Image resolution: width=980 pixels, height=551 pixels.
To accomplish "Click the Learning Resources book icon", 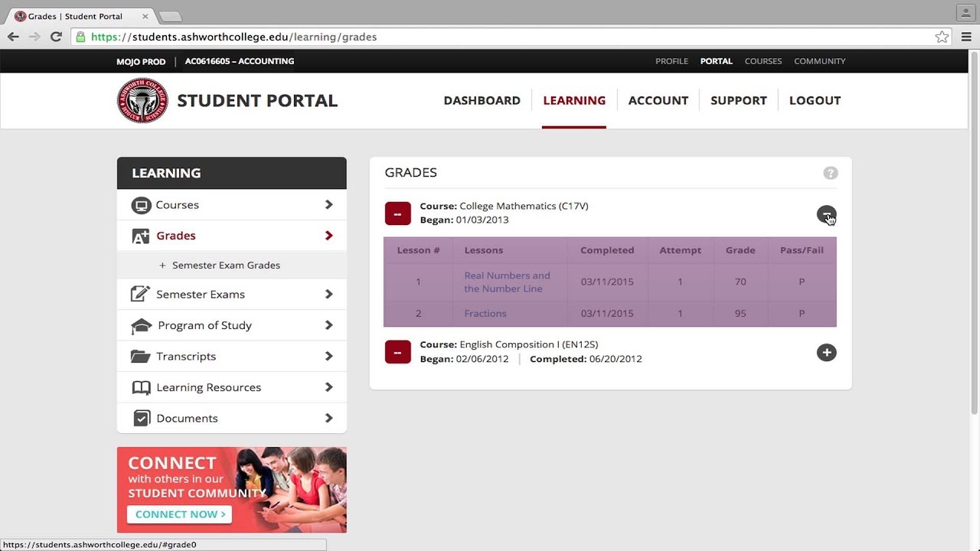I will (x=141, y=388).
